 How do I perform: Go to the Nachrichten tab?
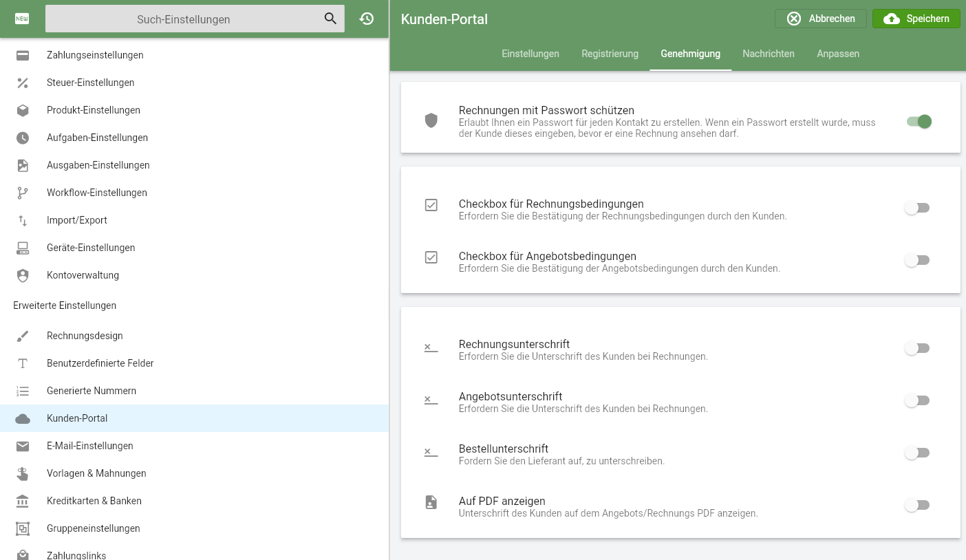[769, 54]
